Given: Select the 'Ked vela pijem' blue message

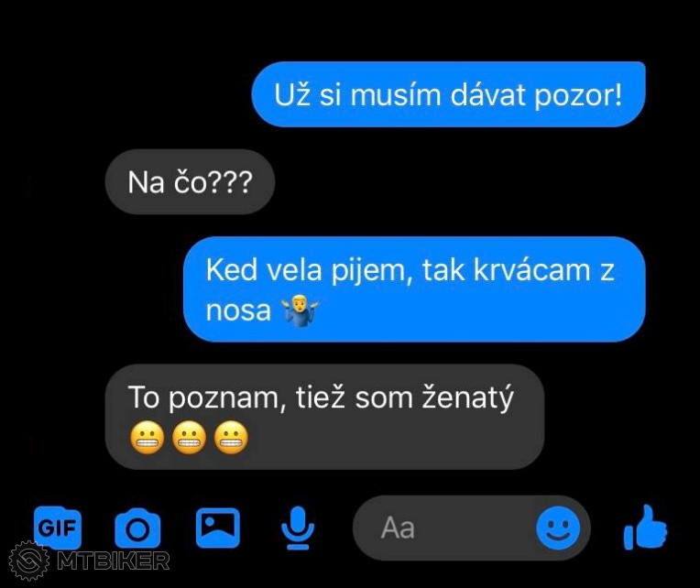Looking at the screenshot, I should (414, 289).
